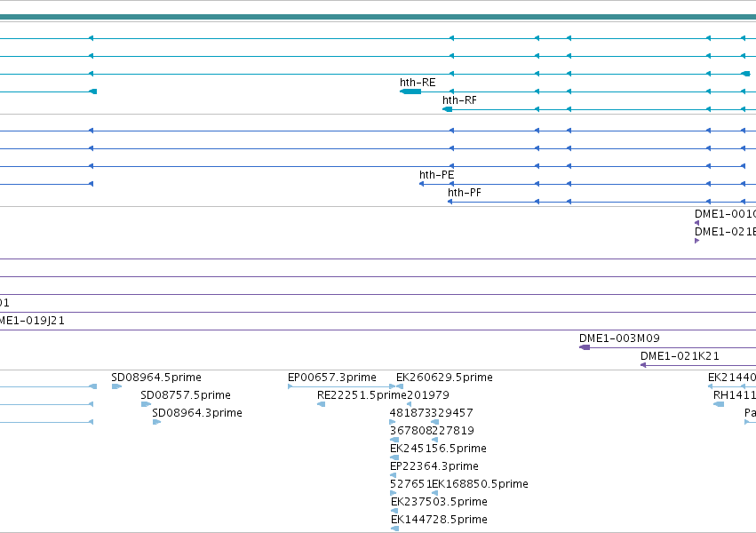Select the arrow glyph under SD08964.5prime
The height and width of the screenshot is (533, 756).
[116, 386]
